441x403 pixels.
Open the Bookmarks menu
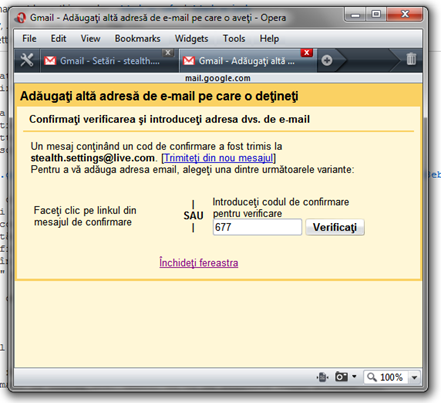[x=137, y=39]
